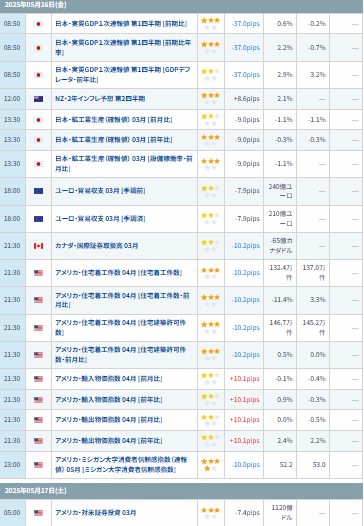Image resolution: width=364 pixels, height=526 pixels.
Task: Click the 2025年05月17日(土) date header
Action: 35,491
